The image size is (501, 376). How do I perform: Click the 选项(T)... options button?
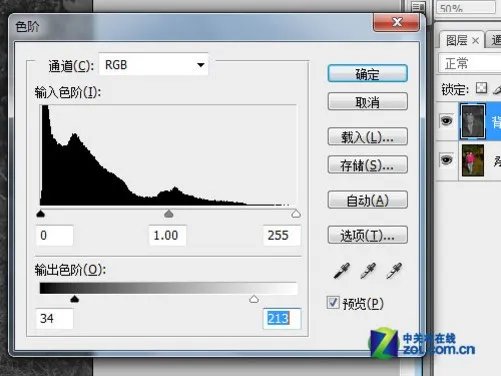point(367,235)
